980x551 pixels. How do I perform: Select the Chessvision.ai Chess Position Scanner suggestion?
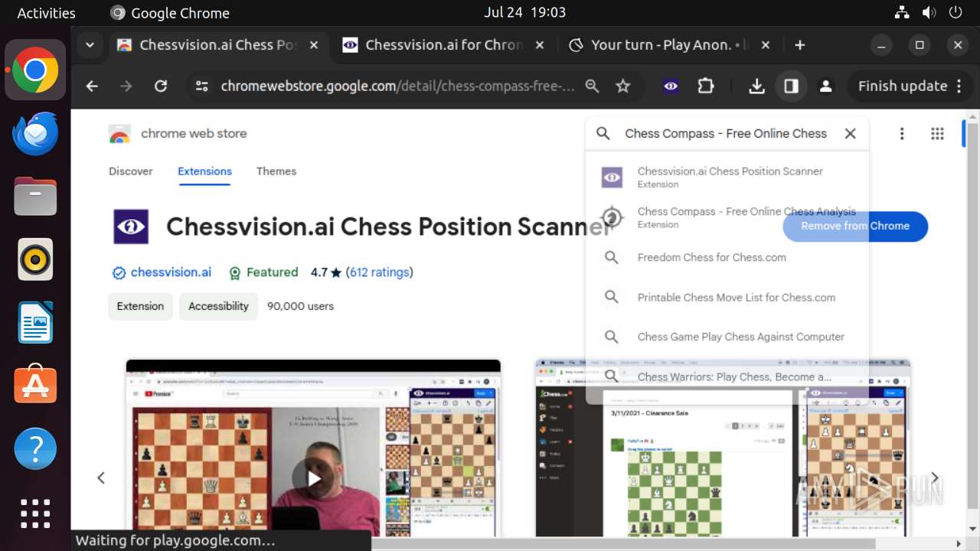click(x=727, y=178)
